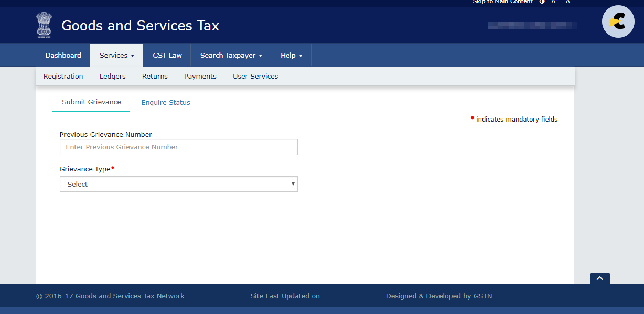Expand the Services menu
The image size is (644, 314).
click(117, 55)
